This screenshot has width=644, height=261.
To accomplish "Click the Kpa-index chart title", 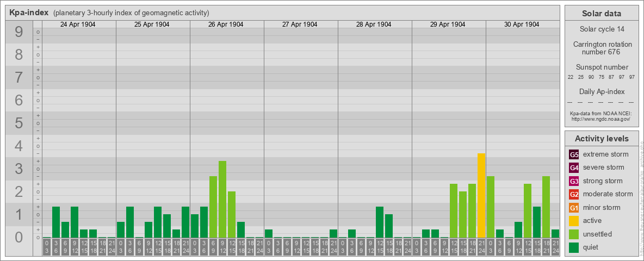I will pos(29,13).
